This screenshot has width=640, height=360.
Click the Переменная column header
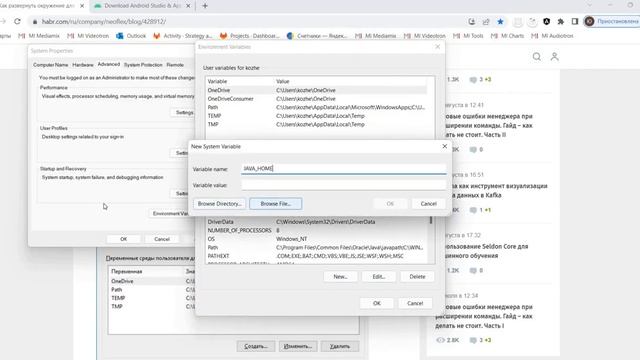click(127, 271)
